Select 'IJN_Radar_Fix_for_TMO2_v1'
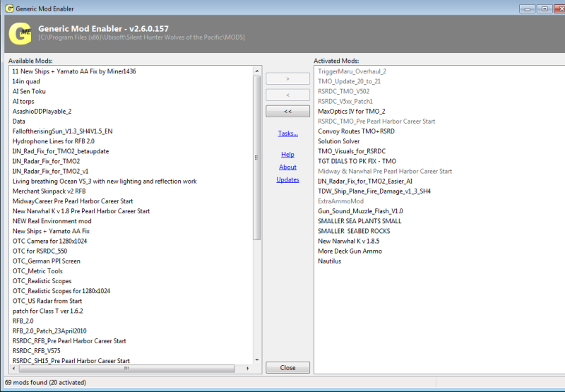Screen dimensions: 565x392 click(x=50, y=172)
